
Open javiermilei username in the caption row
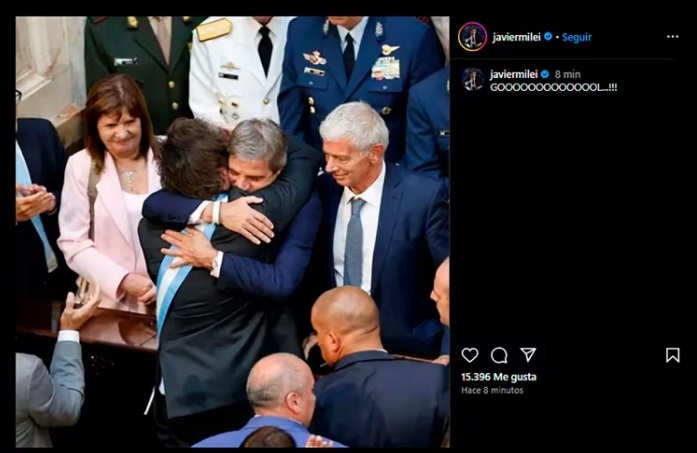[513, 74]
